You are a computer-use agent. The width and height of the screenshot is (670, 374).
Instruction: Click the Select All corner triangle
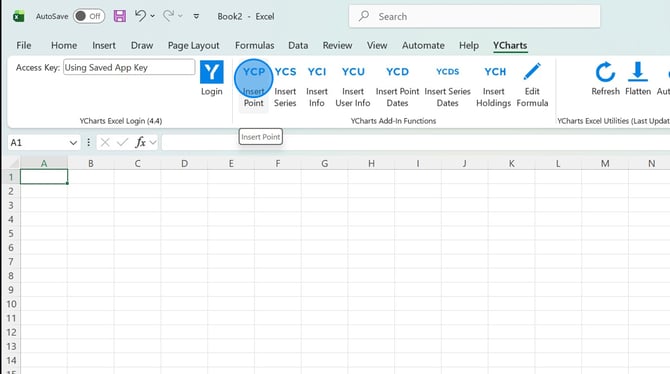[x=14, y=163]
